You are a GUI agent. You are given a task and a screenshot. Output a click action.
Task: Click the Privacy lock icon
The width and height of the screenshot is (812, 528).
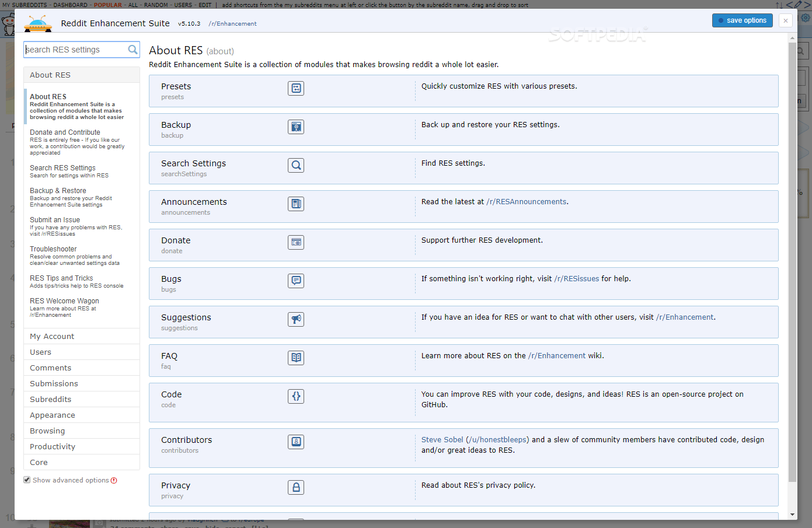296,487
